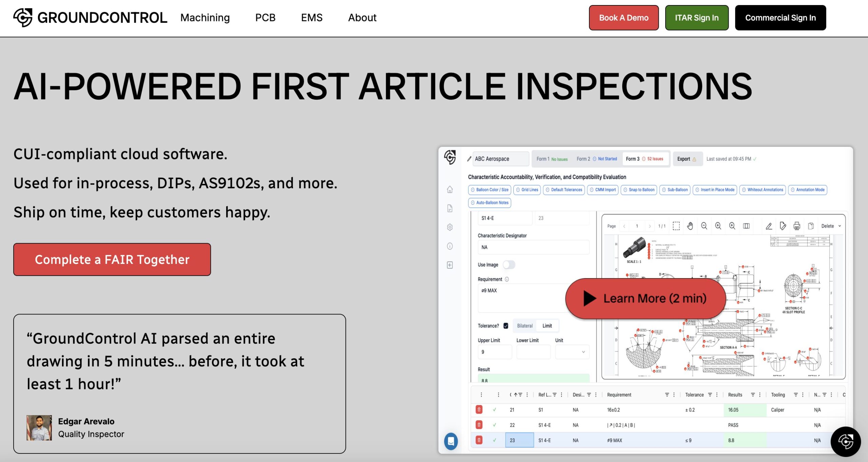Go to previous page with left chevron

click(x=624, y=226)
